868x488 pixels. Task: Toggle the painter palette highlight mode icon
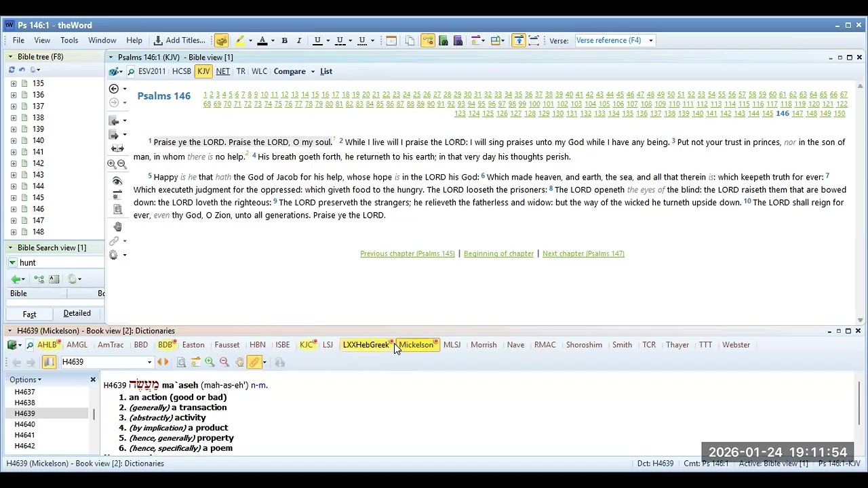point(222,41)
